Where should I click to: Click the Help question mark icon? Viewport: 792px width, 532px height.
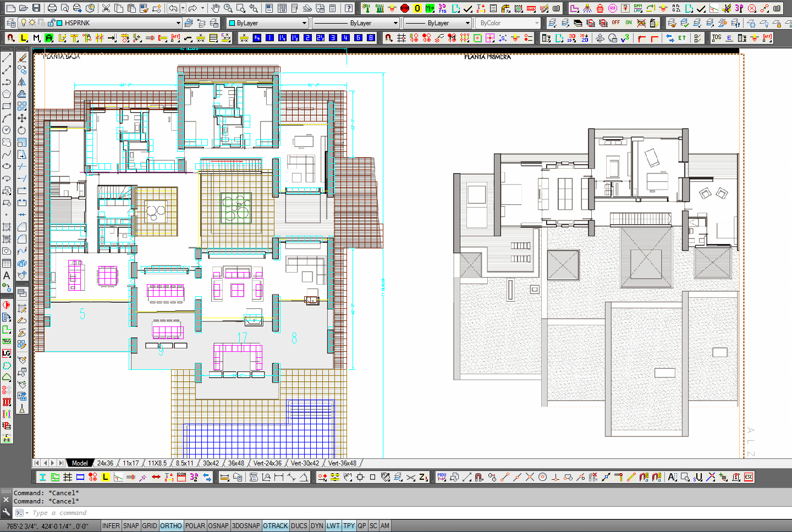coord(349,8)
